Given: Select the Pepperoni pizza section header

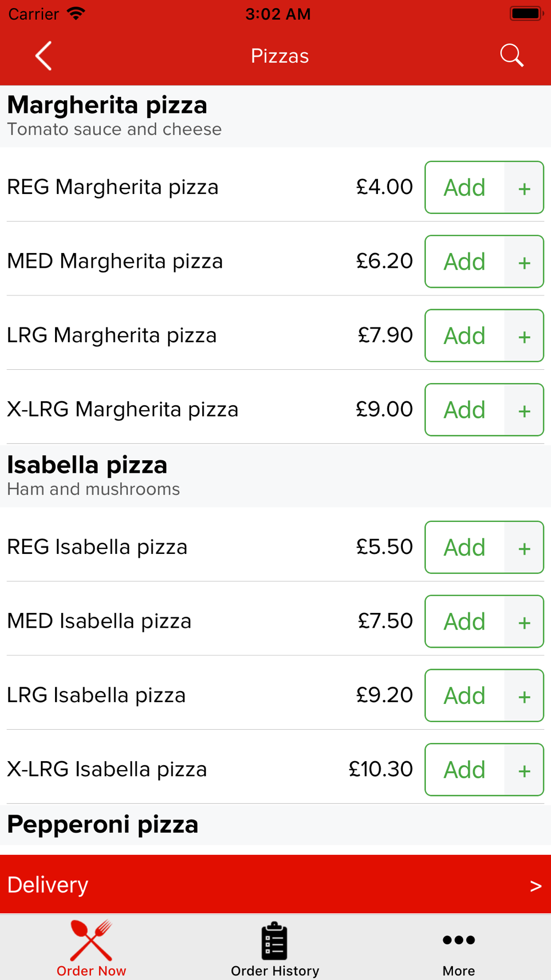Looking at the screenshot, I should [102, 825].
